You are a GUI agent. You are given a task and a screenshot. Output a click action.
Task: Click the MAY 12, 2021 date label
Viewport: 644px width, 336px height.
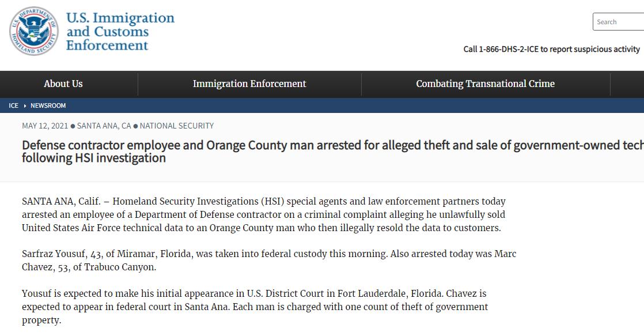click(45, 126)
